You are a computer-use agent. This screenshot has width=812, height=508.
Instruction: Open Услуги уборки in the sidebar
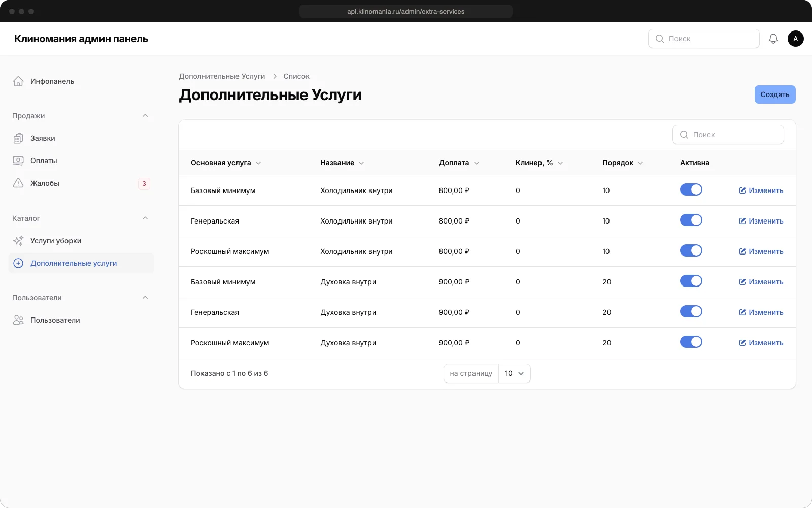pyautogui.click(x=81, y=241)
